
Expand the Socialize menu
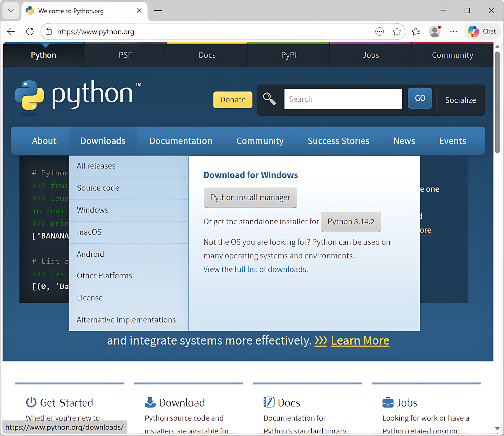click(x=460, y=100)
